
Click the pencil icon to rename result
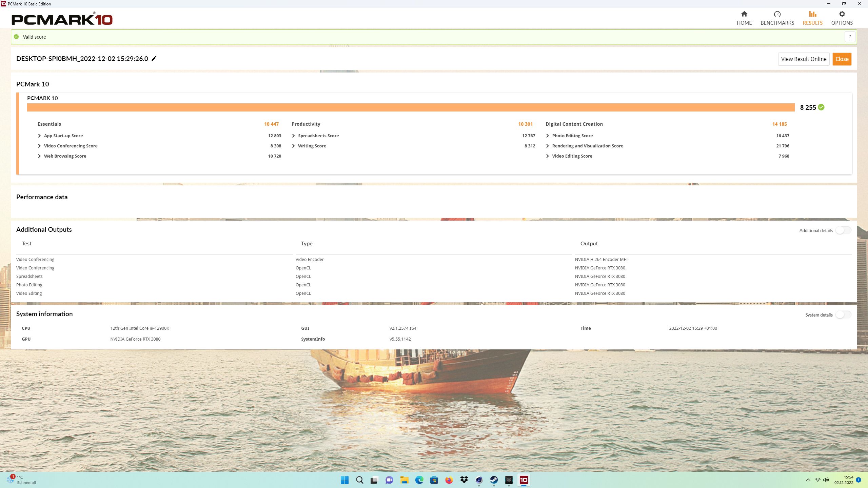click(154, 59)
